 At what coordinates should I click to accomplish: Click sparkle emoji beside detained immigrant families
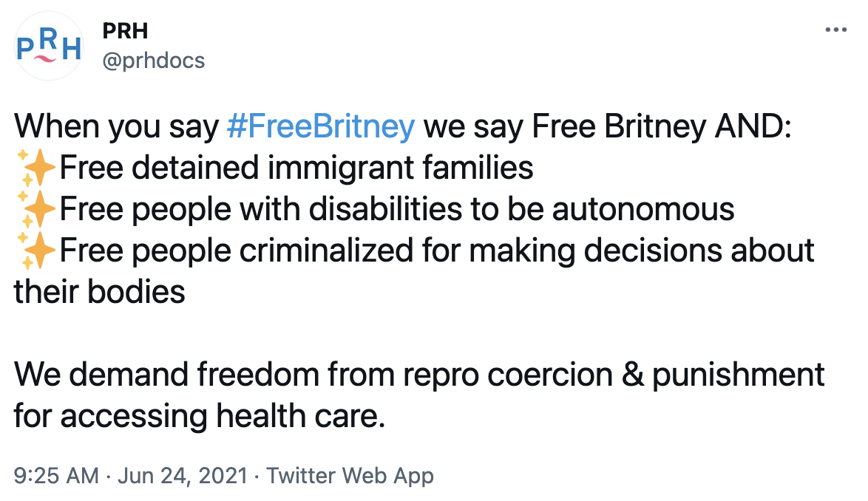pyautogui.click(x=35, y=168)
